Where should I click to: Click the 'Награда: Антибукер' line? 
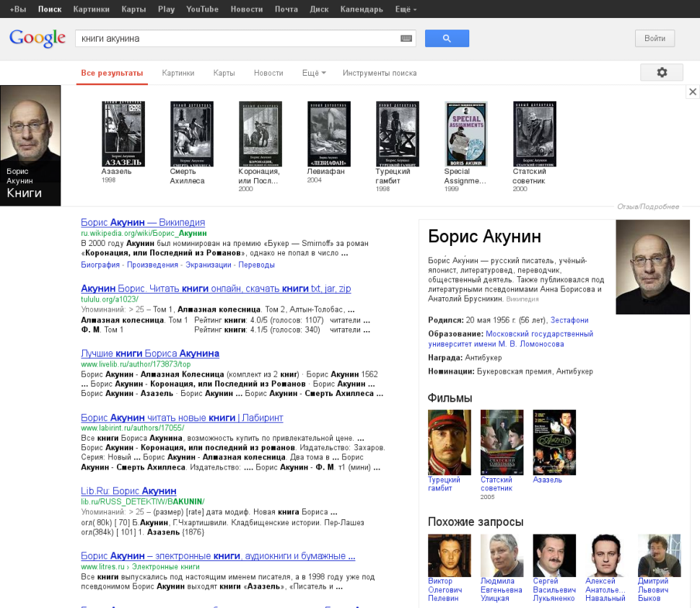[465, 357]
